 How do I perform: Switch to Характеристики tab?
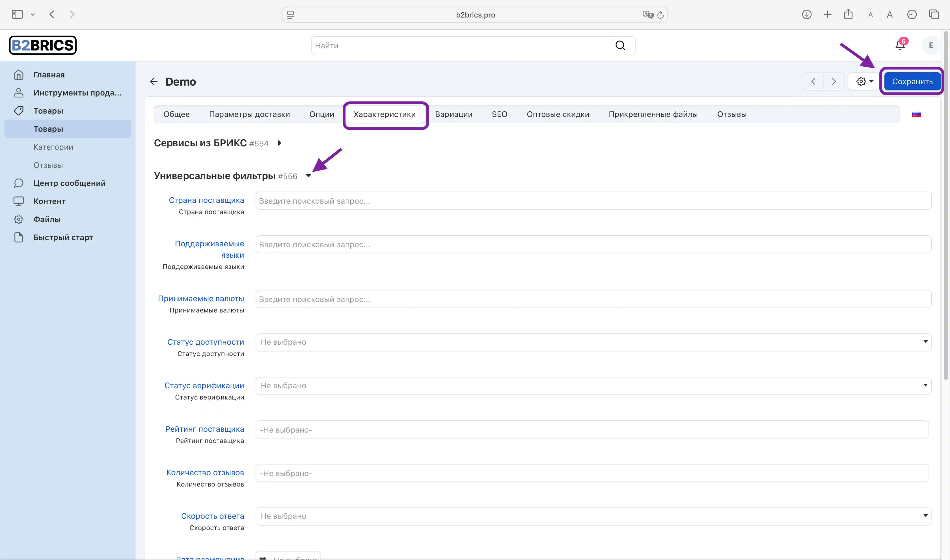[x=384, y=114]
